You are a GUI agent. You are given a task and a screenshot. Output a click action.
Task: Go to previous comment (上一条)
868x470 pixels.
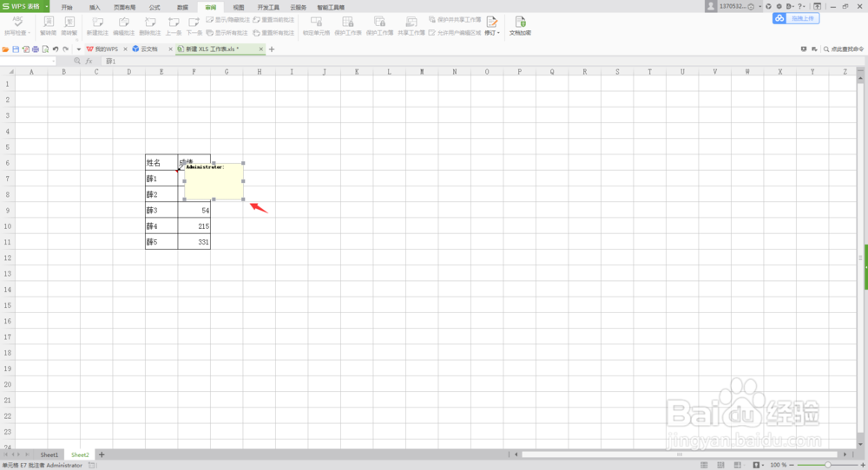tap(174, 25)
